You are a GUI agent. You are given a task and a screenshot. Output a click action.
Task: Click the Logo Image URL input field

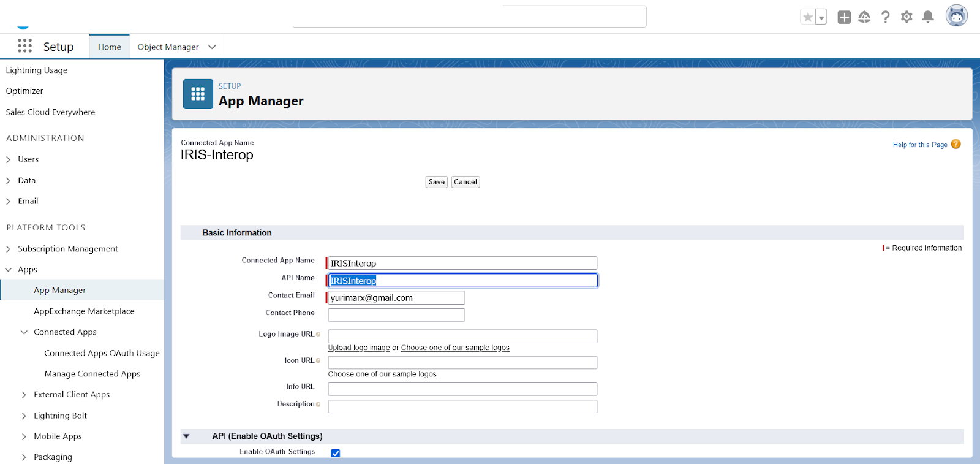(462, 336)
